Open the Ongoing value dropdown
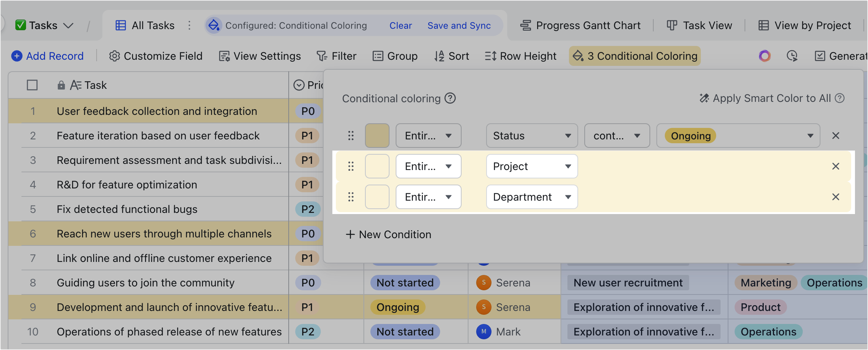 tap(738, 136)
